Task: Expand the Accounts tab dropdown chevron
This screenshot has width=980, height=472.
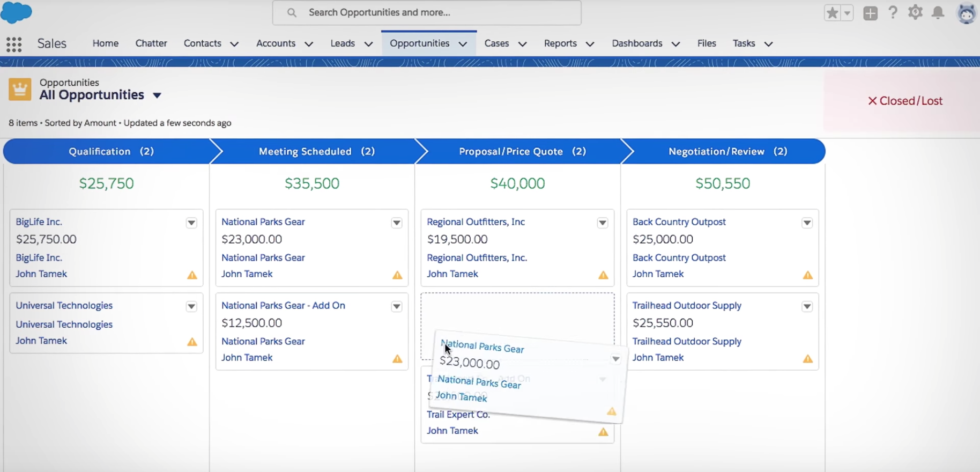Action: (x=309, y=44)
